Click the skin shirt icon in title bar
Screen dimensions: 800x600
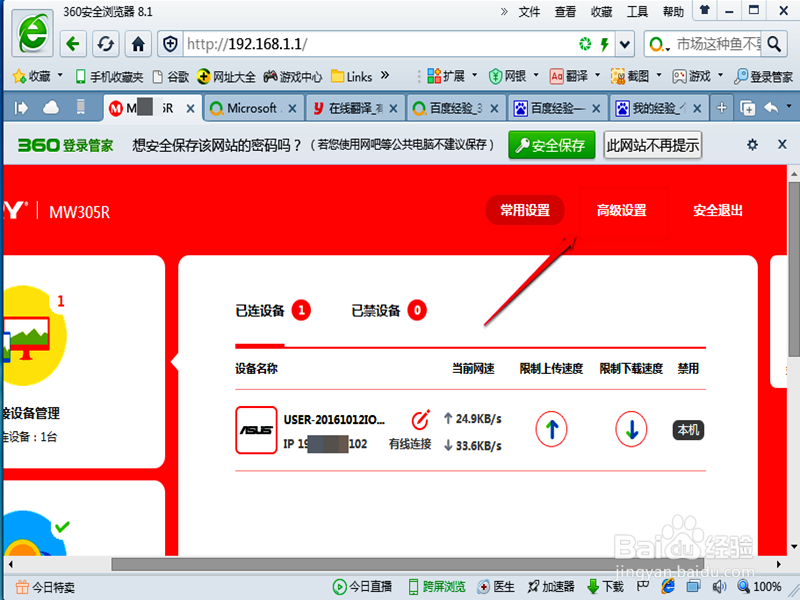coord(705,10)
